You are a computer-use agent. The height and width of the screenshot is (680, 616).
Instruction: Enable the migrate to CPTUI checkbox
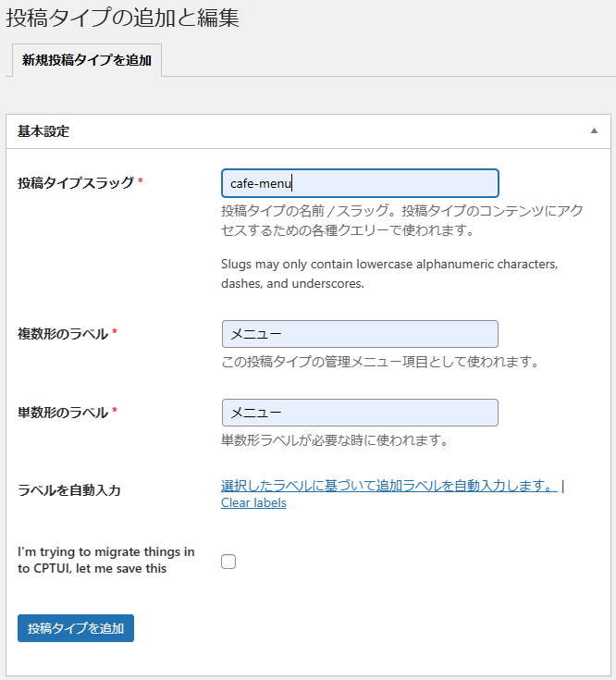(x=228, y=562)
